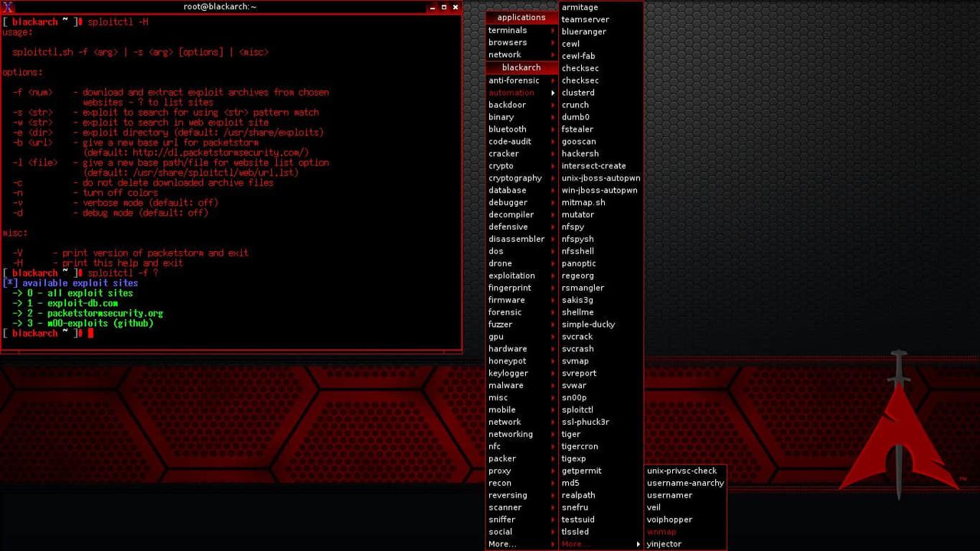Maximize the root@blackarch terminal window
The image size is (980, 551).
tap(444, 7)
